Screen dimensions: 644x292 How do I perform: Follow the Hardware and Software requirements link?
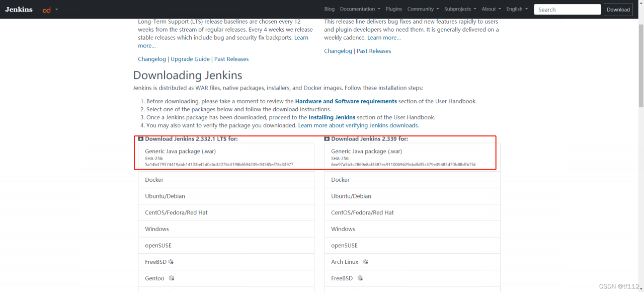[346, 101]
